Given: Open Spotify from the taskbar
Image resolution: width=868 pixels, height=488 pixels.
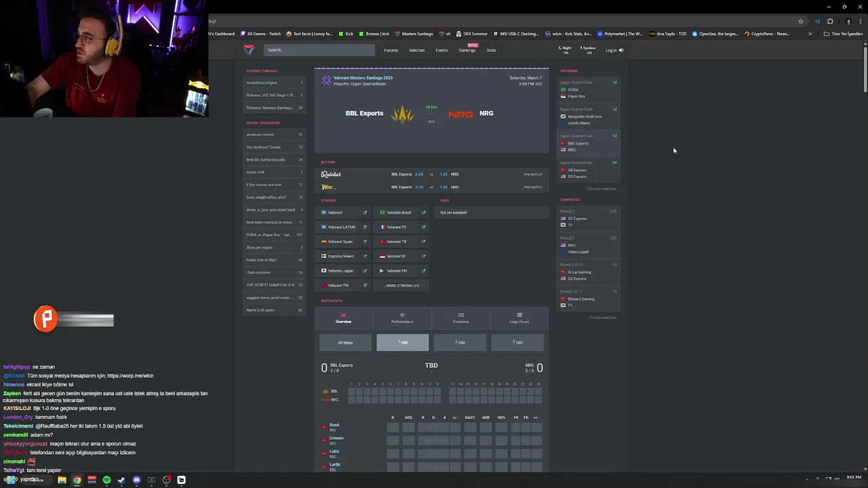Looking at the screenshot, I should (x=106, y=480).
